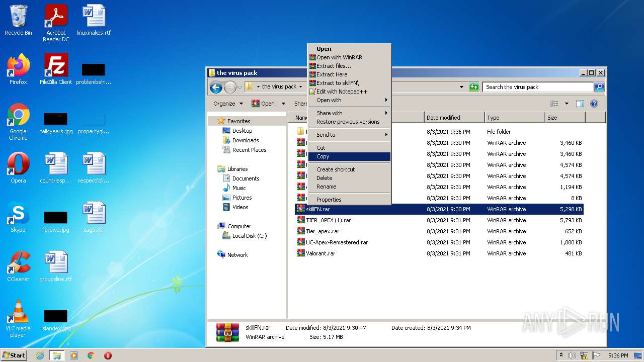Click Internet Explorer taskbar icon
This screenshot has height=362, width=644.
40,355
